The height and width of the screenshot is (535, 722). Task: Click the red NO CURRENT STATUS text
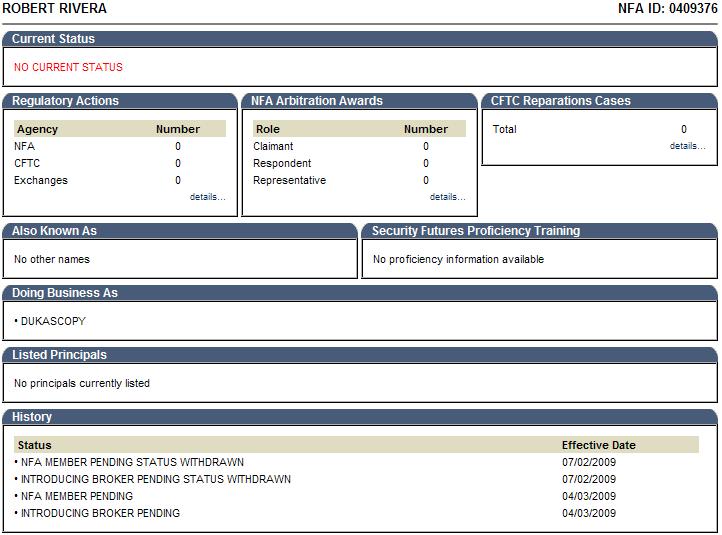pyautogui.click(x=68, y=67)
